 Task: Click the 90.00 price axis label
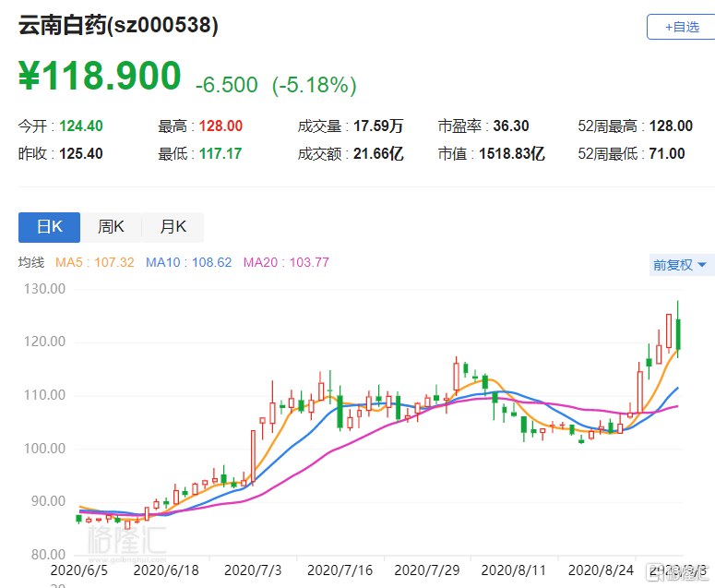point(48,501)
